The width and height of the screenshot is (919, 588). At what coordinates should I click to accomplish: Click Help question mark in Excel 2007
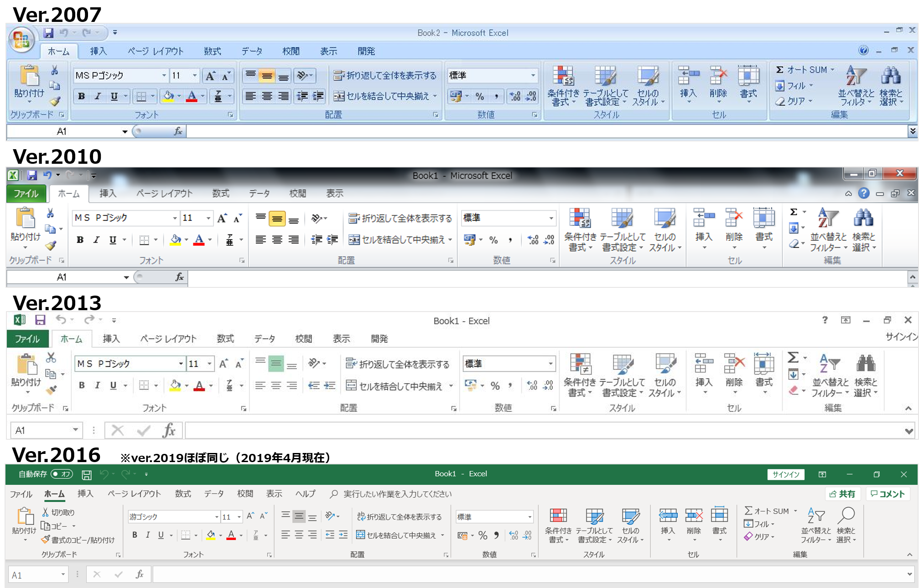pyautogui.click(x=863, y=50)
